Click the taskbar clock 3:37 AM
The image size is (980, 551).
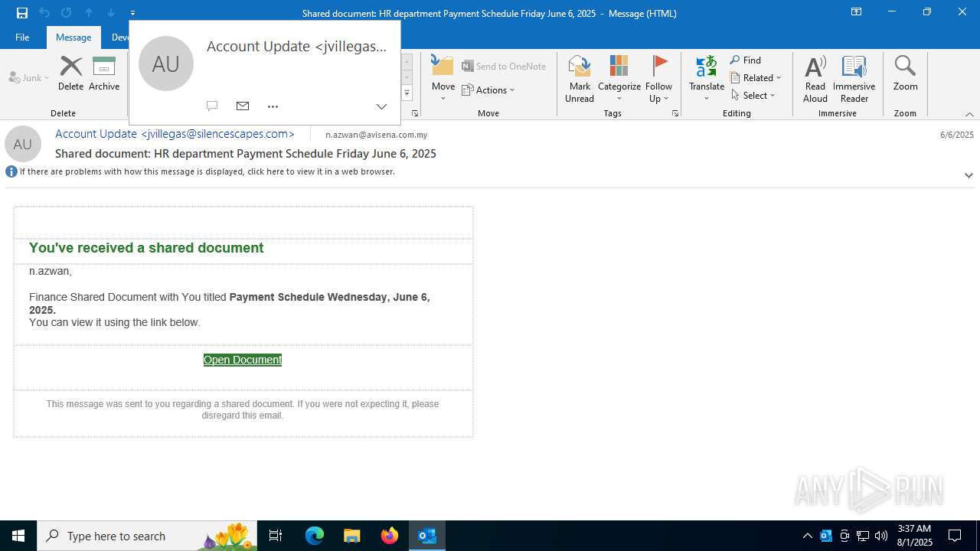tap(914, 529)
